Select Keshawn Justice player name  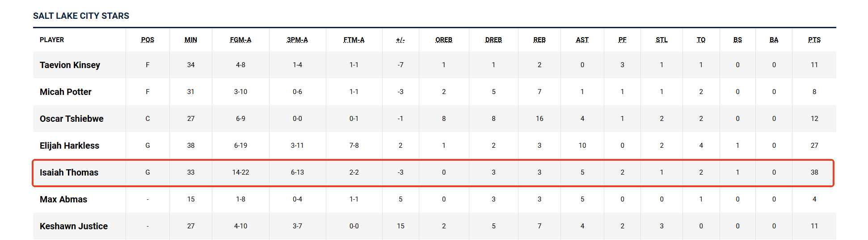[x=74, y=226]
